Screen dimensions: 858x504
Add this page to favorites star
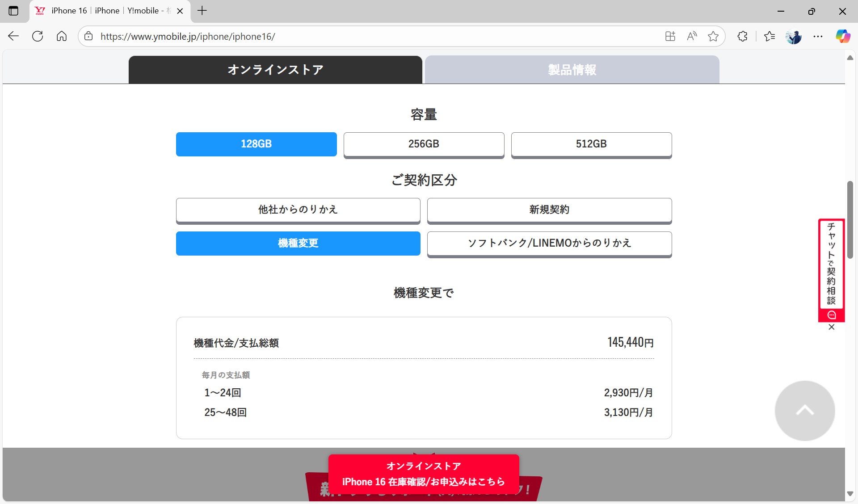click(713, 36)
